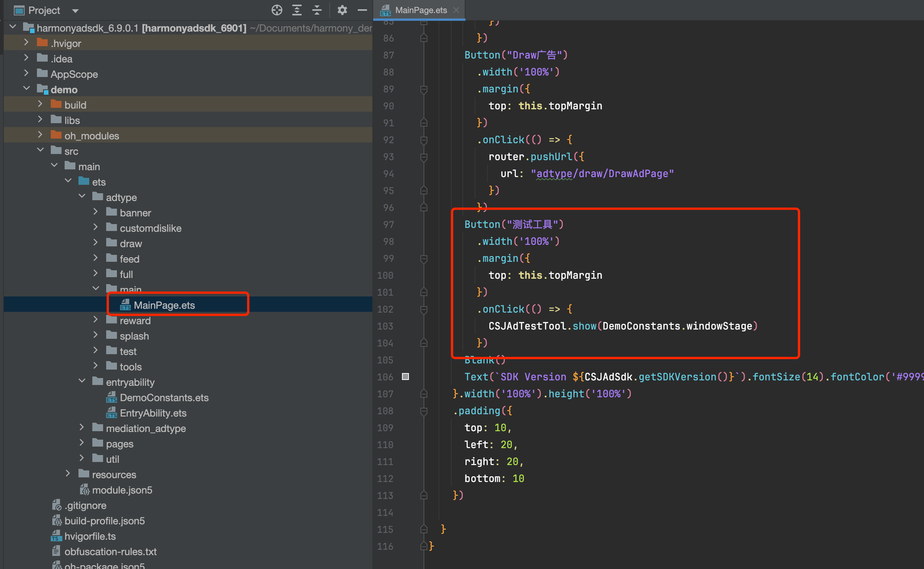Click the locate current file target icon
The width and height of the screenshot is (924, 569).
pos(277,10)
